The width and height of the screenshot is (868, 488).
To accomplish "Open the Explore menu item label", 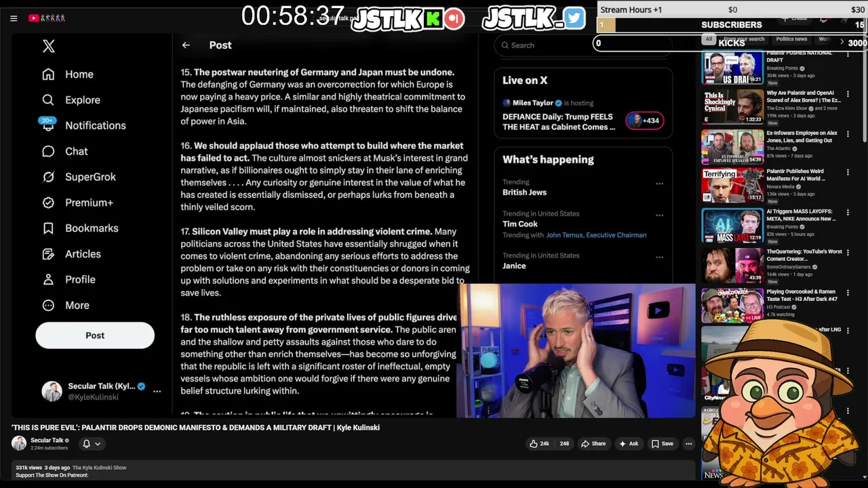I will (x=83, y=100).
